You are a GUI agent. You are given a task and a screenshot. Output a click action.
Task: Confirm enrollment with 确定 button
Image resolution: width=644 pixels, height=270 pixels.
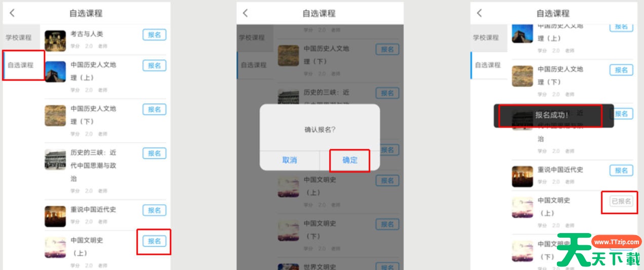pyautogui.click(x=350, y=160)
